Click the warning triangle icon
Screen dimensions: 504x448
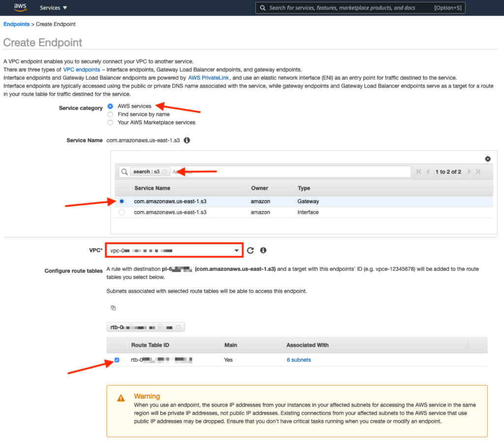pos(121,398)
